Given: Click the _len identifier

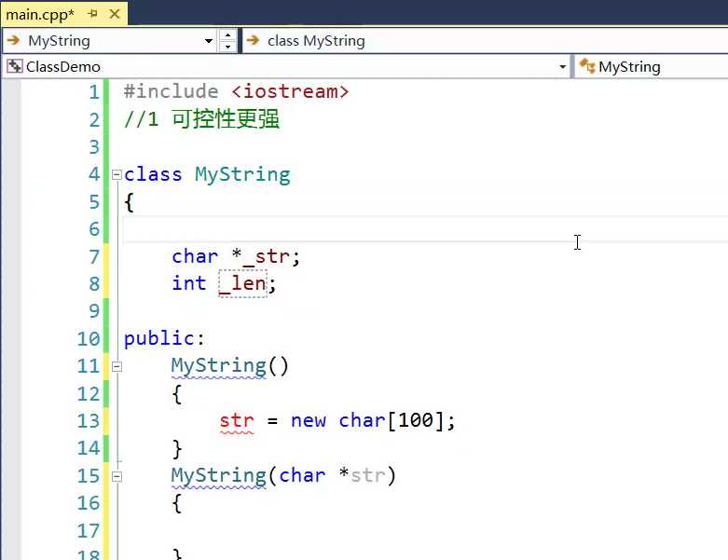Looking at the screenshot, I should (242, 283).
